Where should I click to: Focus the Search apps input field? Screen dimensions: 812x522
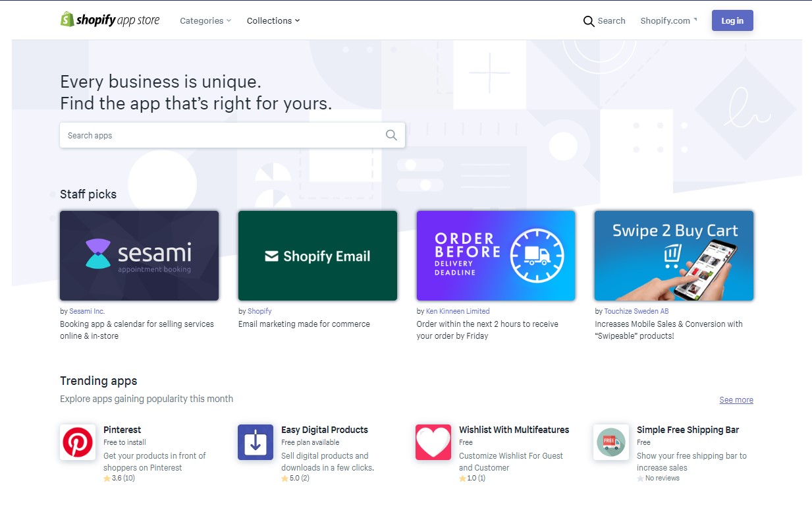click(232, 135)
